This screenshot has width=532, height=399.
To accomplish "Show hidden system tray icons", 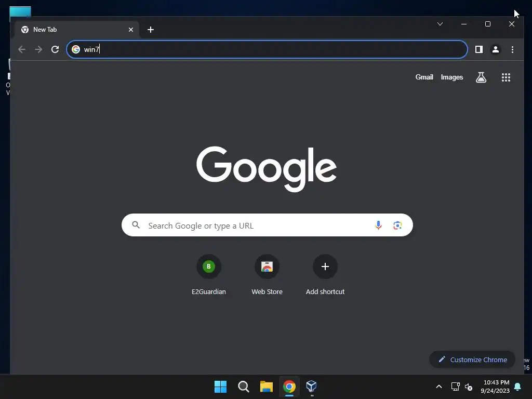I will 438,387.
